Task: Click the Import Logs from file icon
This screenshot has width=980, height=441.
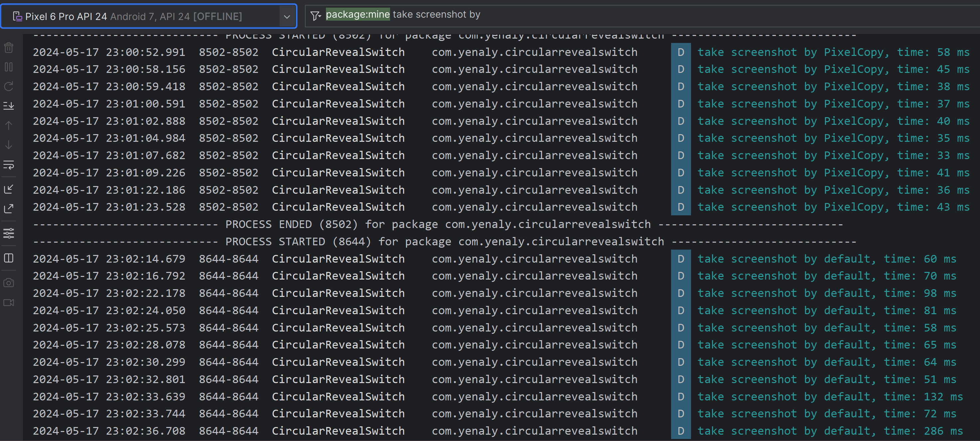Action: [9, 189]
